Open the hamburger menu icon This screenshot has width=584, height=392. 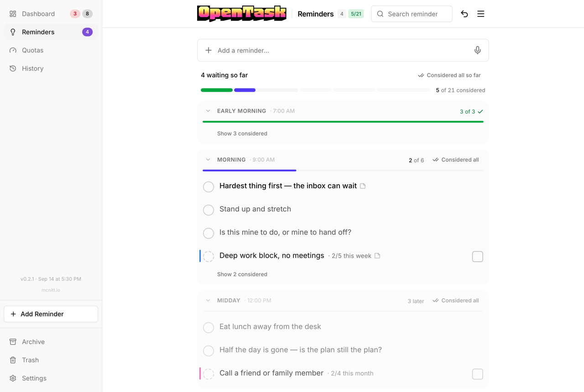(x=481, y=14)
